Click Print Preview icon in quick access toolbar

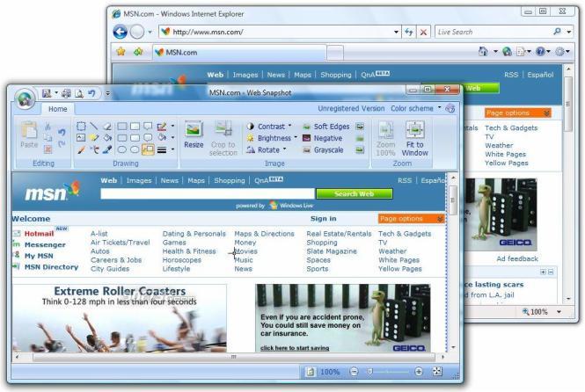point(78,93)
